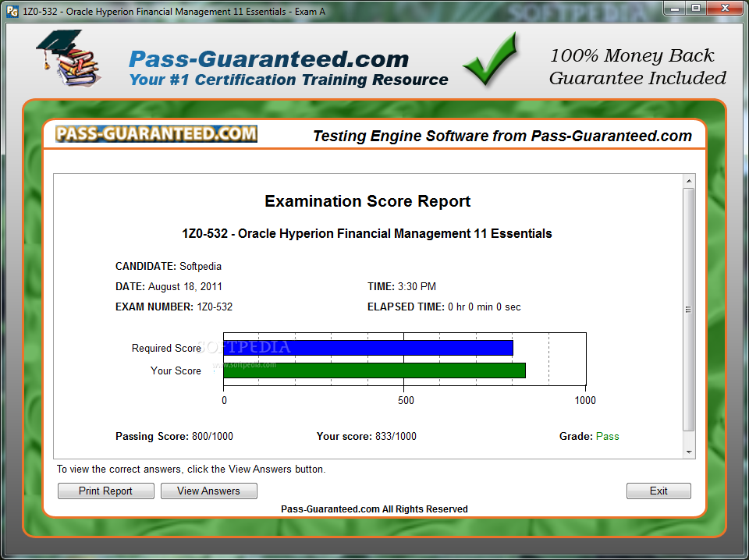This screenshot has width=749, height=560.
Task: Click the blue Required Score bar
Action: (368, 348)
